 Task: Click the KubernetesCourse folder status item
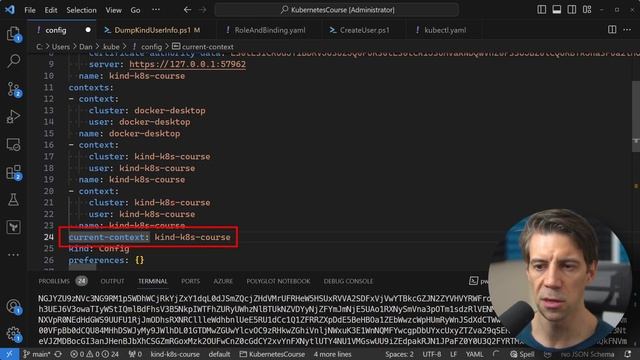[272, 354]
